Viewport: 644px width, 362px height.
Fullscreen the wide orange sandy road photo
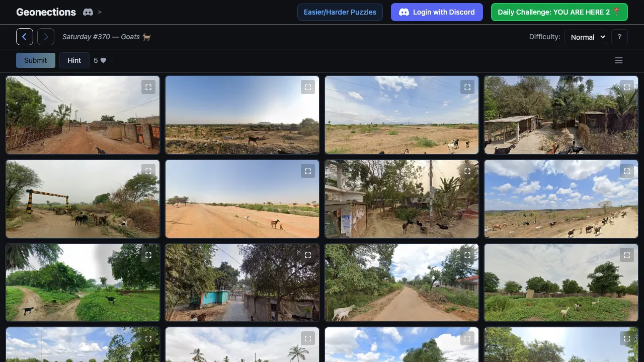click(x=308, y=171)
